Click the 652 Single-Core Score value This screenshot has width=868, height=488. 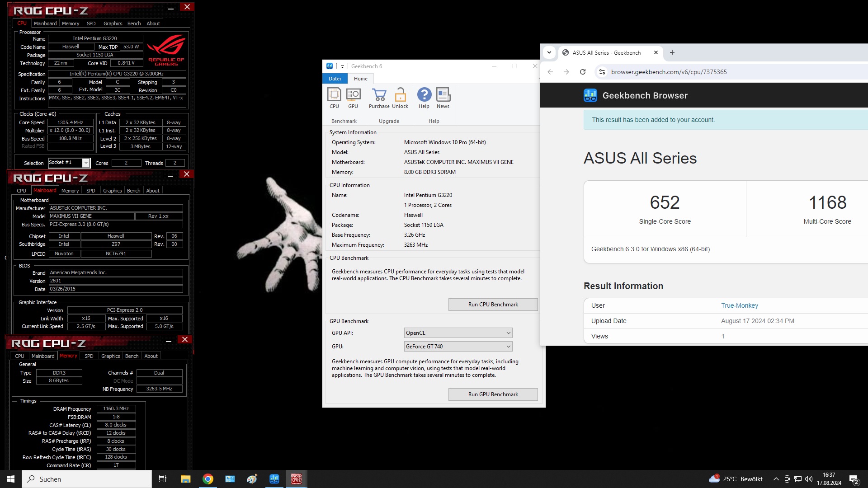pos(665,202)
